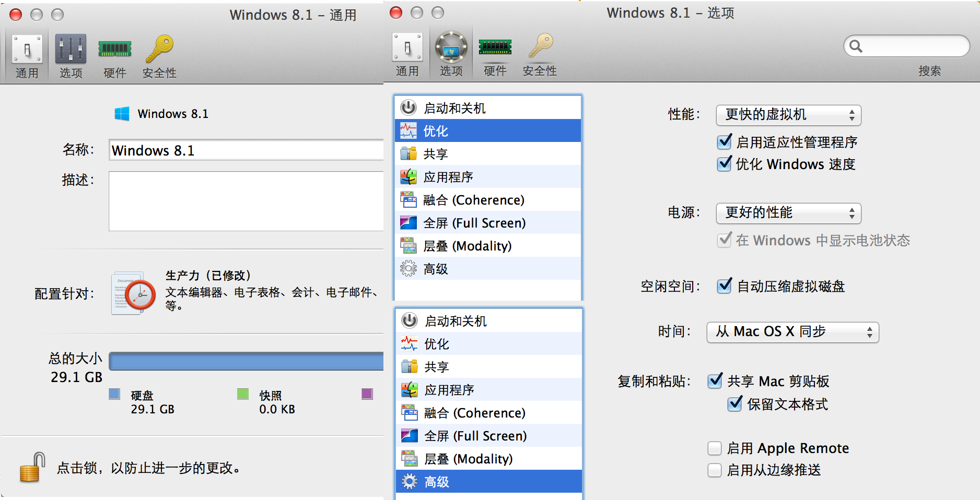Select 层叠 (Modality) in the lower list
Image resolution: width=980 pixels, height=500 pixels.
coord(489,459)
